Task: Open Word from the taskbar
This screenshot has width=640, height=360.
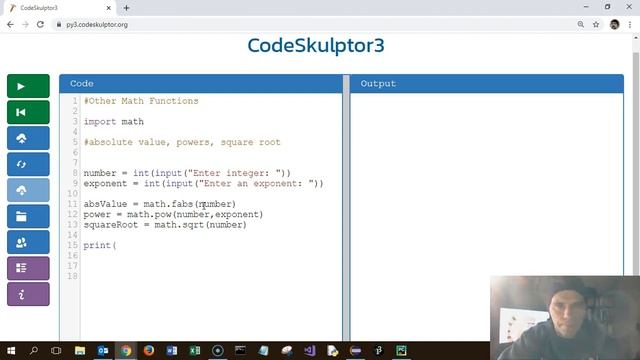Action: pyautogui.click(x=172, y=351)
